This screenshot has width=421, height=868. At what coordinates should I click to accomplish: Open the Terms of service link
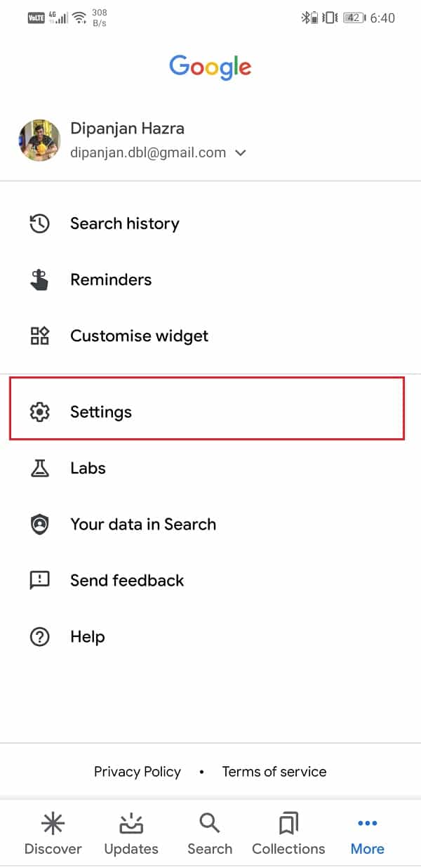[274, 772]
